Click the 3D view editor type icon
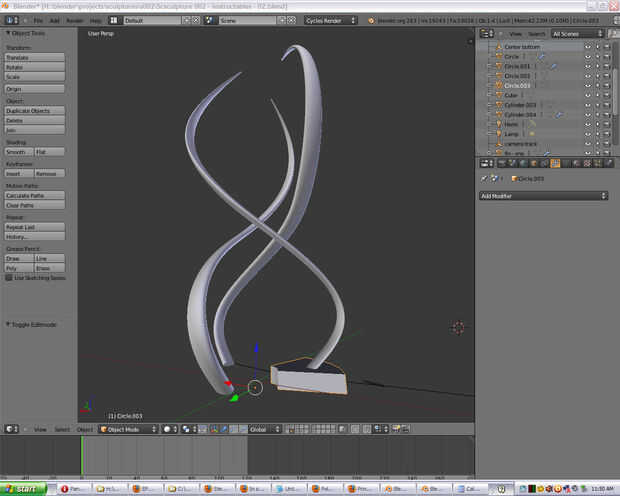The width and height of the screenshot is (620, 496). pyautogui.click(x=10, y=429)
